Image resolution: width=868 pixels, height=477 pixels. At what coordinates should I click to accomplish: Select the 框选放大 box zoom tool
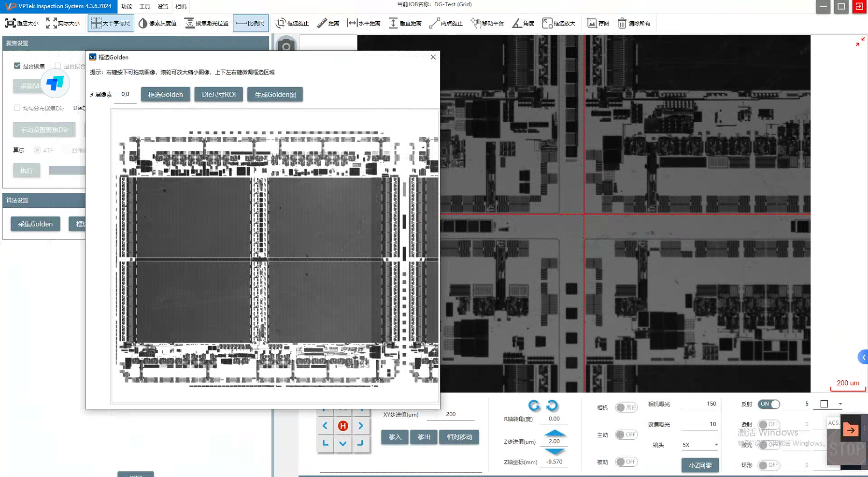point(559,23)
